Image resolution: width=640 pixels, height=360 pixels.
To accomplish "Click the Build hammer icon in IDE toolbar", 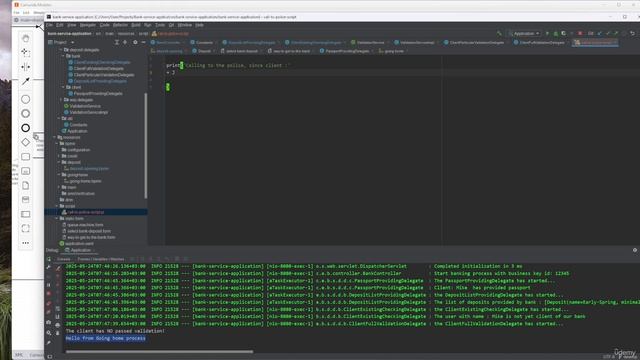I will [x=499, y=33].
